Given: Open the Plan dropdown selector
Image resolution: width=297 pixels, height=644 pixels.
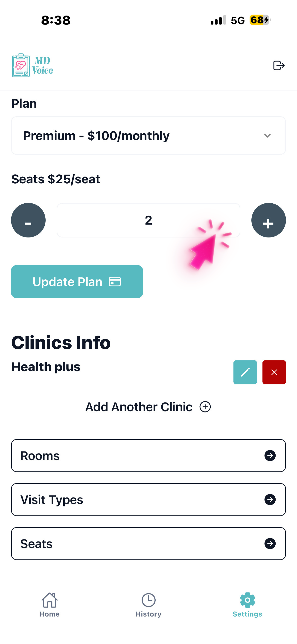Looking at the screenshot, I should tap(148, 135).
